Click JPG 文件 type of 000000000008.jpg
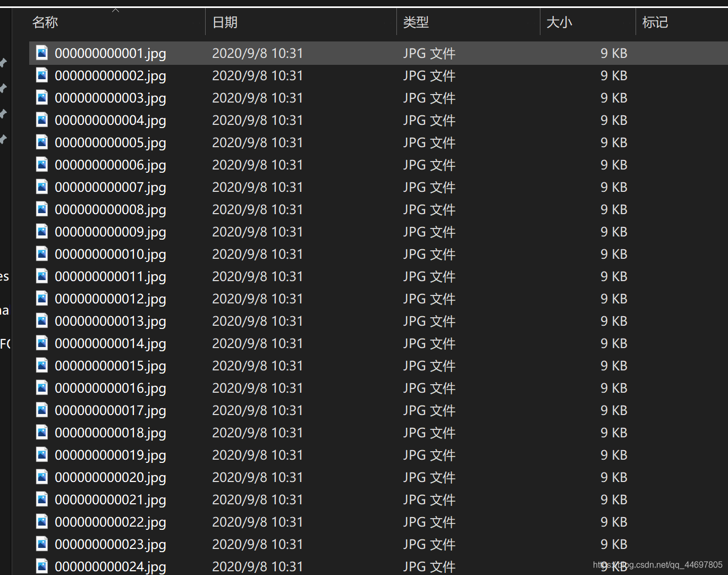This screenshot has width=728, height=575. point(429,210)
